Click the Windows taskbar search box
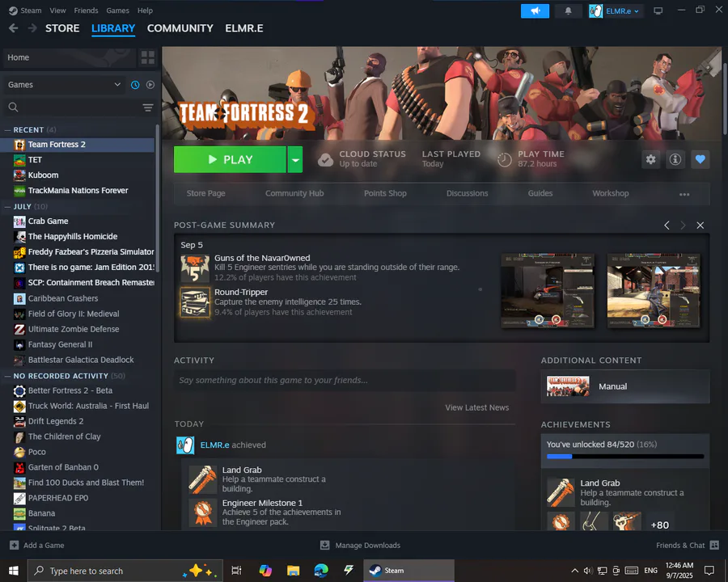728x582 pixels. coord(125,571)
